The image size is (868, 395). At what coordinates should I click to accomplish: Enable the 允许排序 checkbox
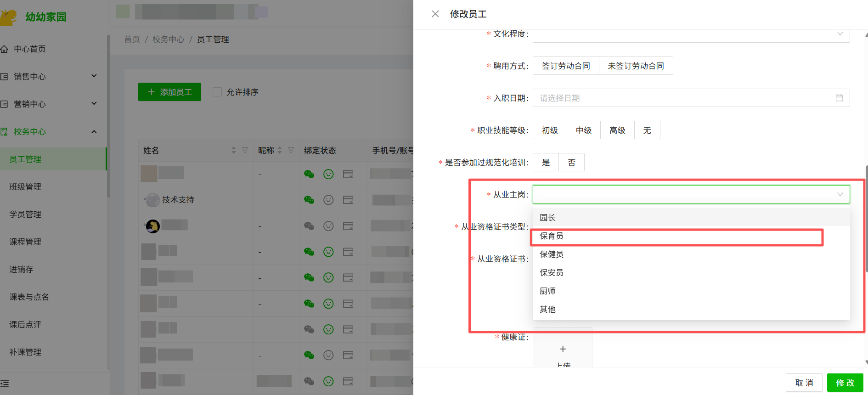click(217, 92)
